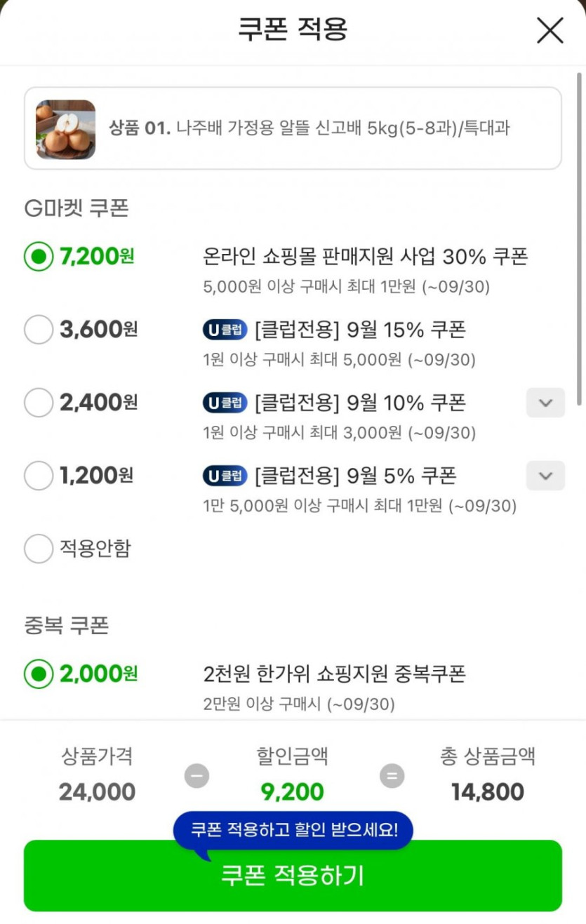The height and width of the screenshot is (924, 586).
Task: Close the coupon apply dialog
Action: click(x=550, y=30)
